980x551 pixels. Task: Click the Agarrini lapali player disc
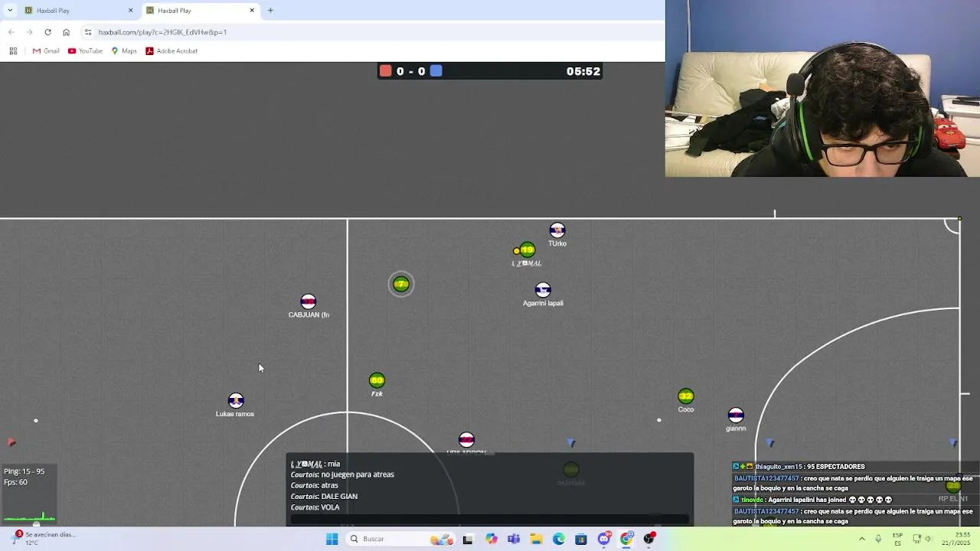[543, 290]
